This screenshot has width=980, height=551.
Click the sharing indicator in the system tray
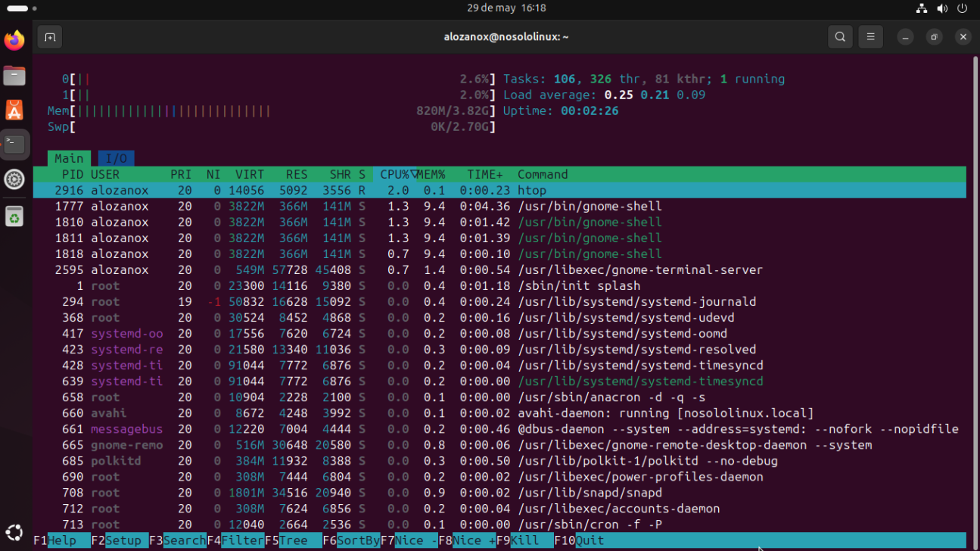(x=920, y=8)
